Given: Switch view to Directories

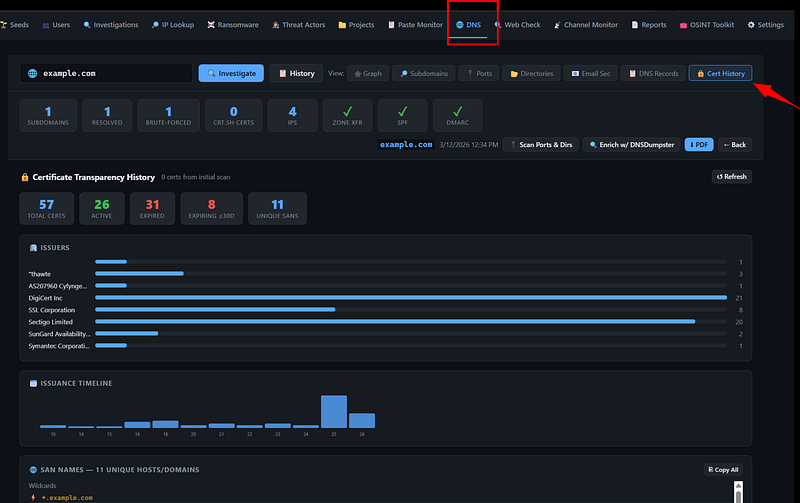Looking at the screenshot, I should [531, 73].
